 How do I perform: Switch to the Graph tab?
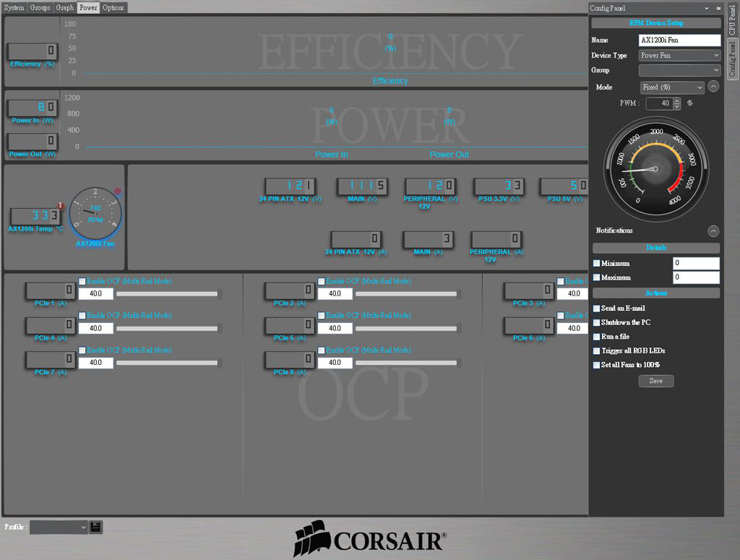point(65,7)
